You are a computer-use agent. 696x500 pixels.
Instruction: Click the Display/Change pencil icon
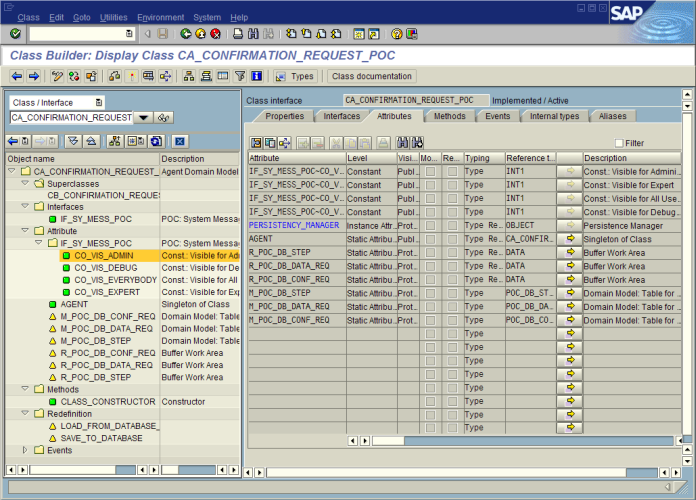[57, 76]
